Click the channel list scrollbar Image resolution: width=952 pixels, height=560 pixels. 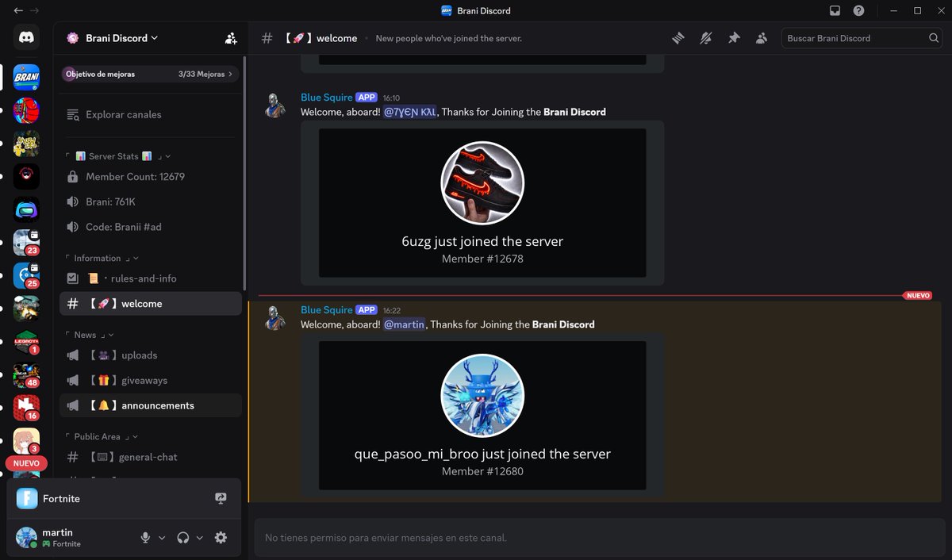pyautogui.click(x=245, y=173)
